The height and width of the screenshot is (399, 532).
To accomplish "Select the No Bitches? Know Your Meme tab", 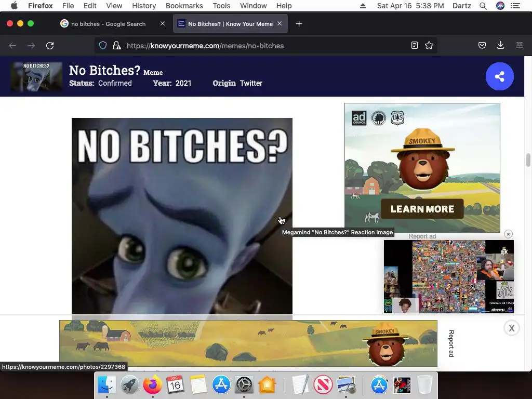I will (x=230, y=24).
